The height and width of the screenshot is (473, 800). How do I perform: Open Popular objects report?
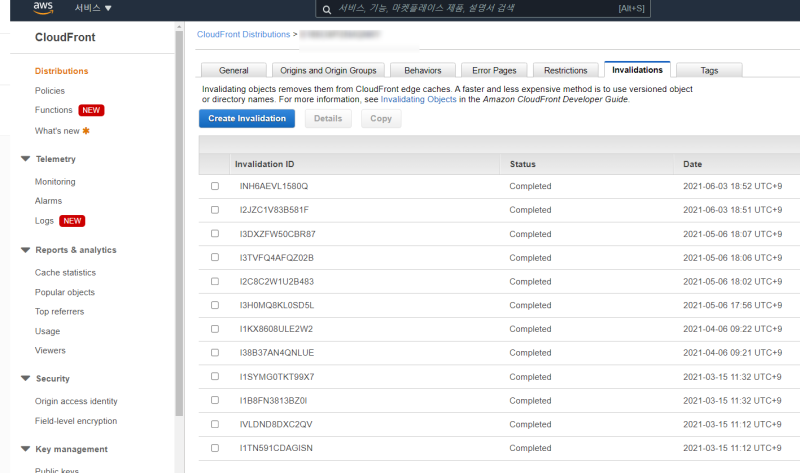[x=65, y=292]
